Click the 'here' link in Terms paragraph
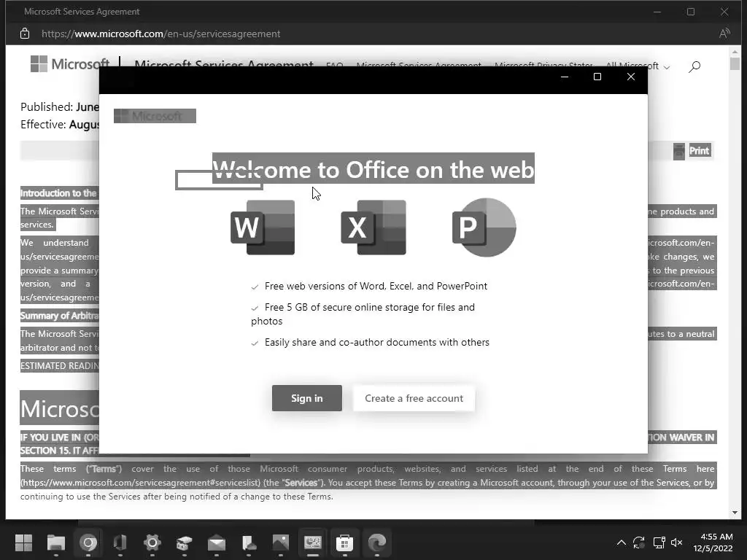 (705, 469)
